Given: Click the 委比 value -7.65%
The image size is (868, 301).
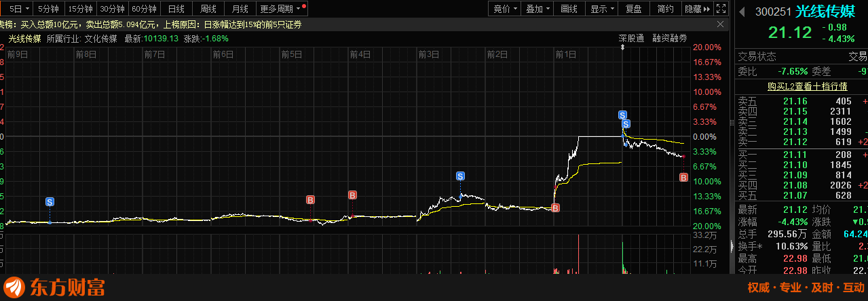Looking at the screenshot, I should tap(792, 71).
